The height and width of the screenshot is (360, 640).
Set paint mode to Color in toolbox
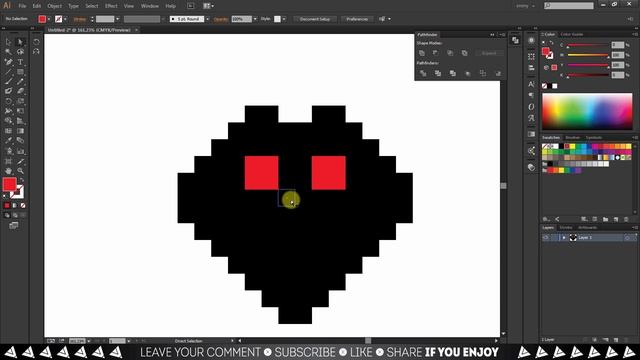(7, 205)
